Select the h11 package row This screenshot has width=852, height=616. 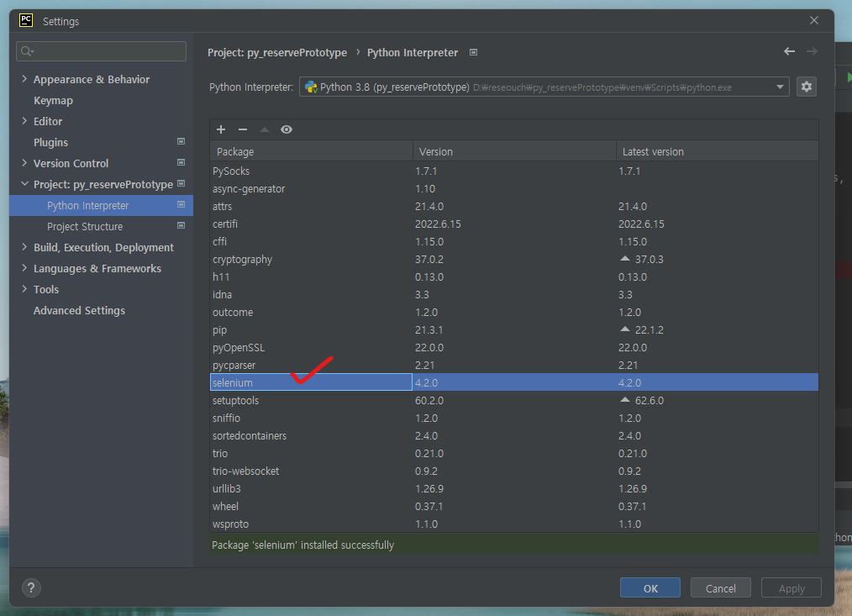[514, 276]
